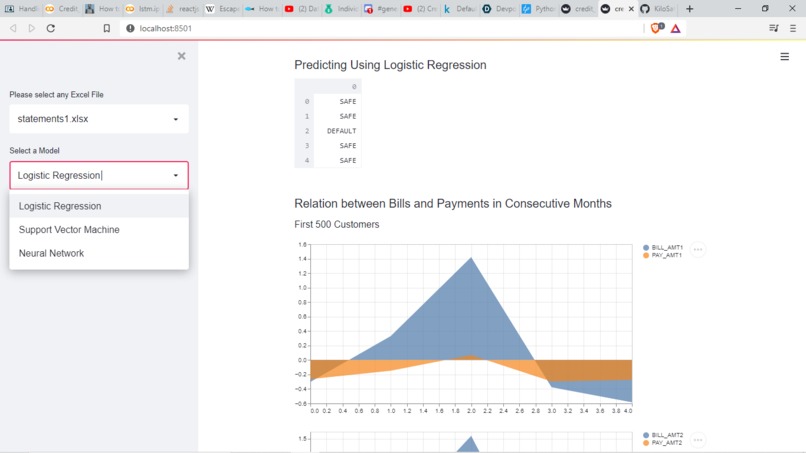Open browser playlist icon
Image resolution: width=806 pixels, height=453 pixels.
click(774, 28)
